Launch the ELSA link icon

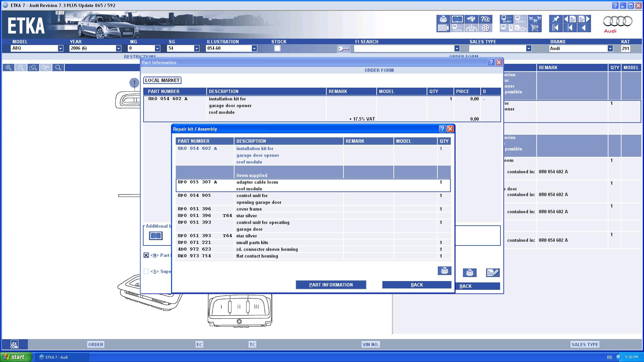point(506,19)
